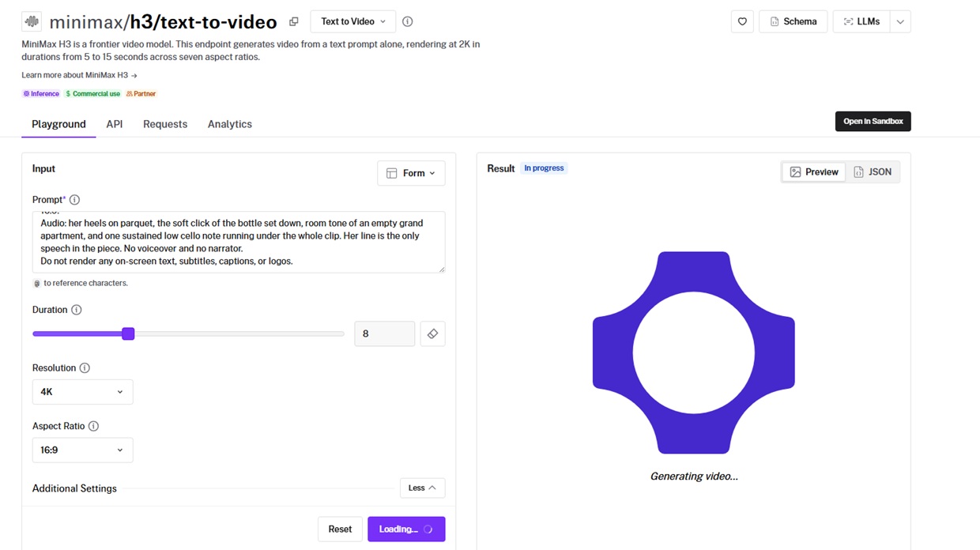Favorite the model with the heart icon

(742, 21)
